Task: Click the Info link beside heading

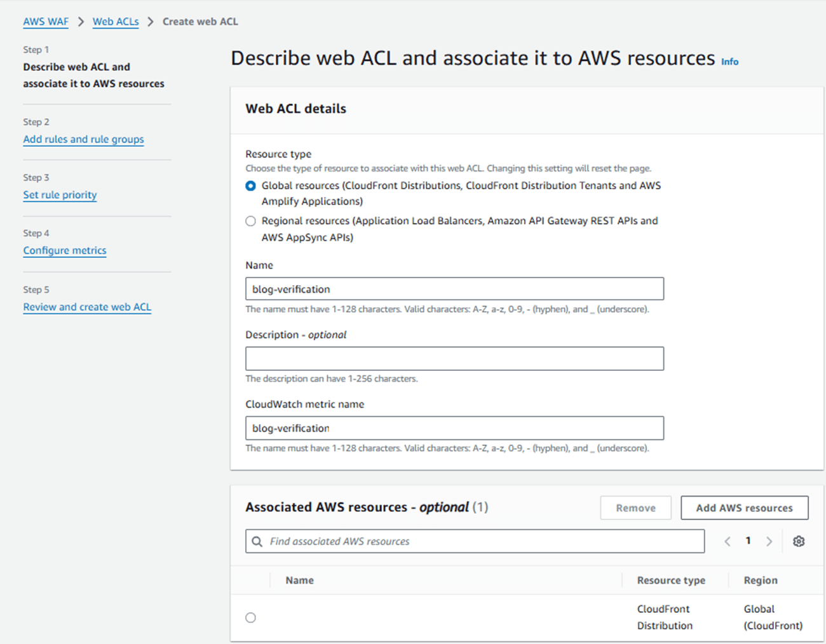Action: pos(729,62)
